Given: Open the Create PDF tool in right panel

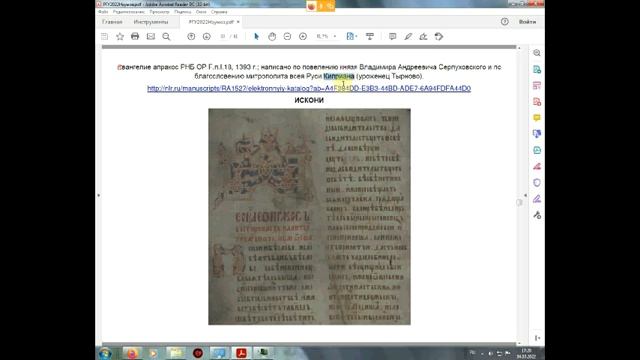Looking at the screenshot, I should [537, 102].
